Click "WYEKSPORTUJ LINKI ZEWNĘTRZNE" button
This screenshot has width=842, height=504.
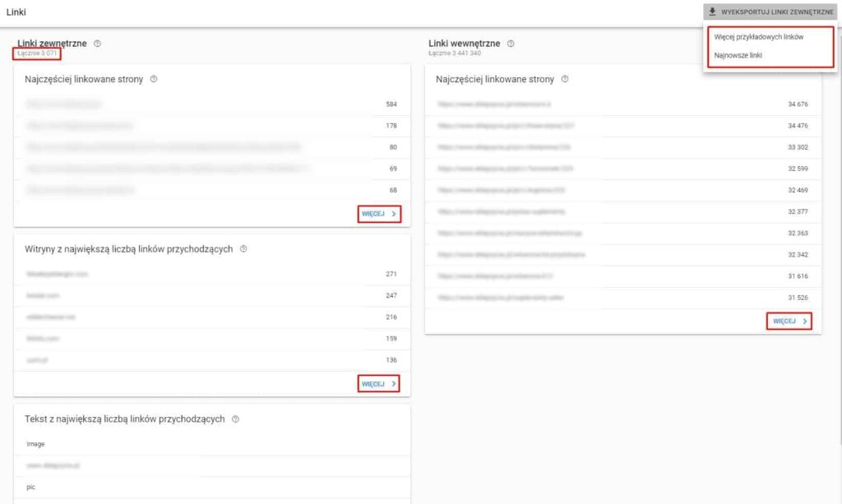point(777,12)
